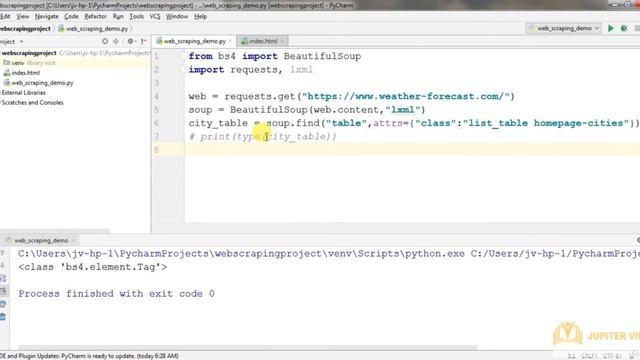Image resolution: width=640 pixels, height=360 pixels.
Task: Close the web_scraping_demo.py editor tab
Action: click(230, 41)
